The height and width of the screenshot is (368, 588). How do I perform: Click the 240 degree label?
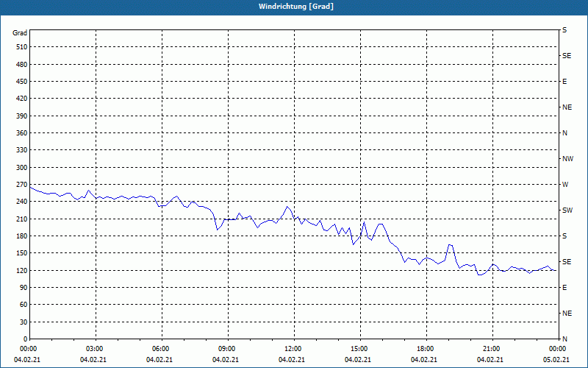22,201
